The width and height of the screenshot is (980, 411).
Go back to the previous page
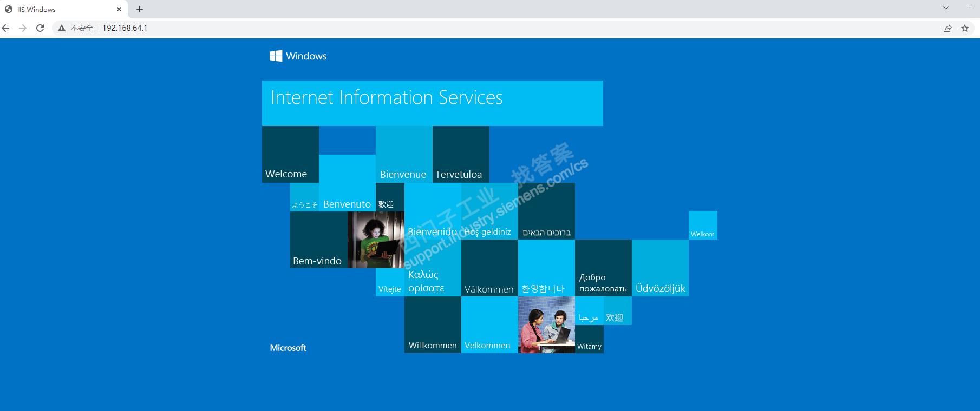(x=6, y=28)
